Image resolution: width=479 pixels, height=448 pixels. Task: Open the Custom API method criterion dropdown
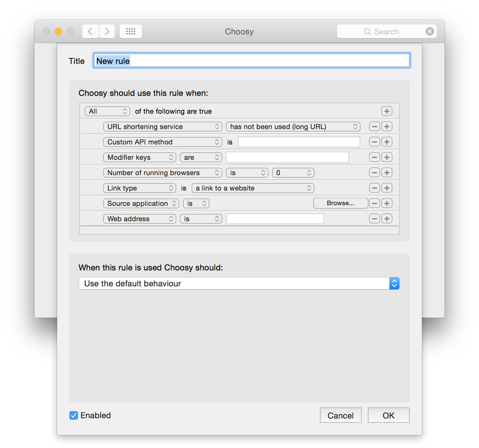[163, 142]
